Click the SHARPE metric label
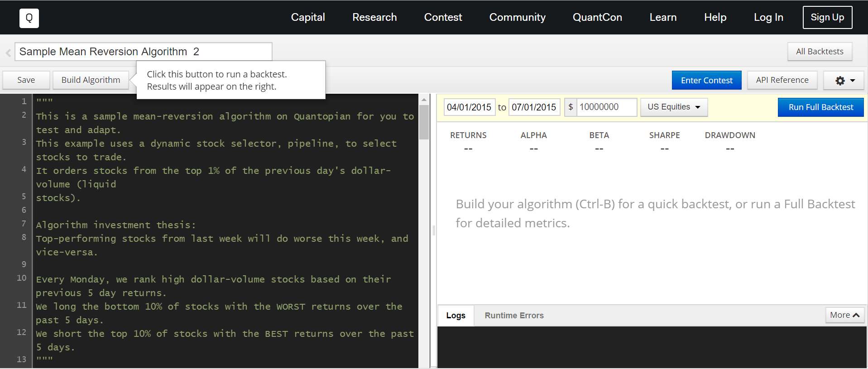868x369 pixels. click(664, 135)
